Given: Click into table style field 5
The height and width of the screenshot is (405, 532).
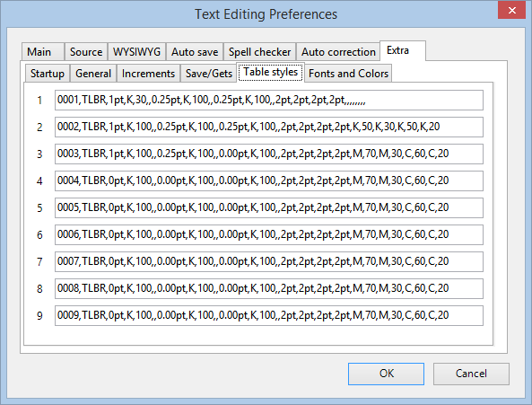Looking at the screenshot, I should coord(269,207).
